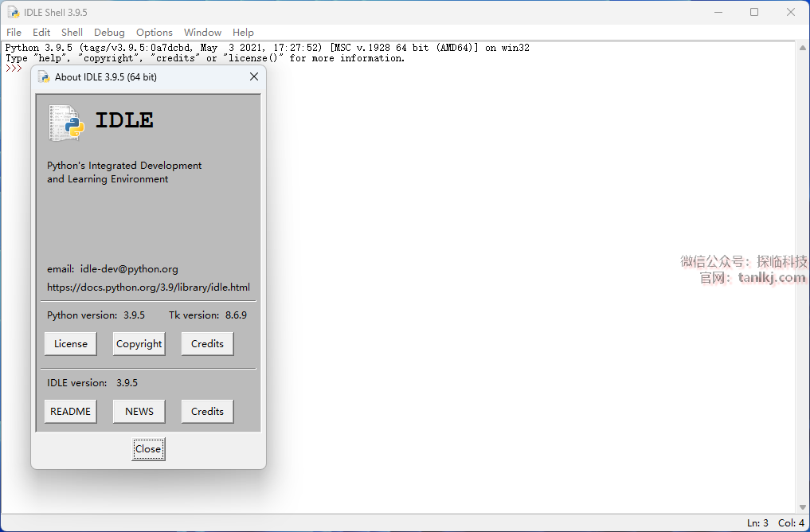Open the File menu

(14, 33)
